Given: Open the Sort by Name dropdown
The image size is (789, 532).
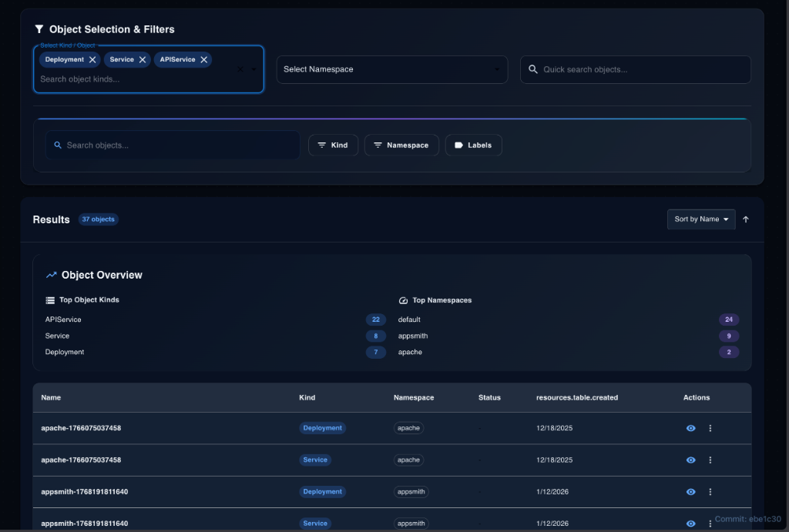Looking at the screenshot, I should 700,219.
